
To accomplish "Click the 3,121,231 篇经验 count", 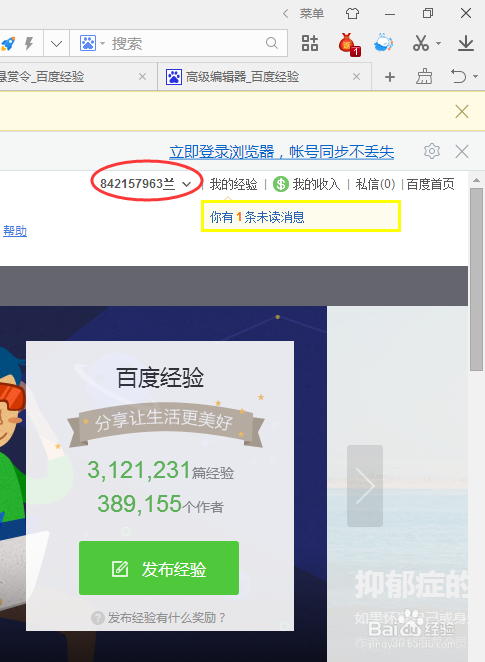I will coord(160,470).
